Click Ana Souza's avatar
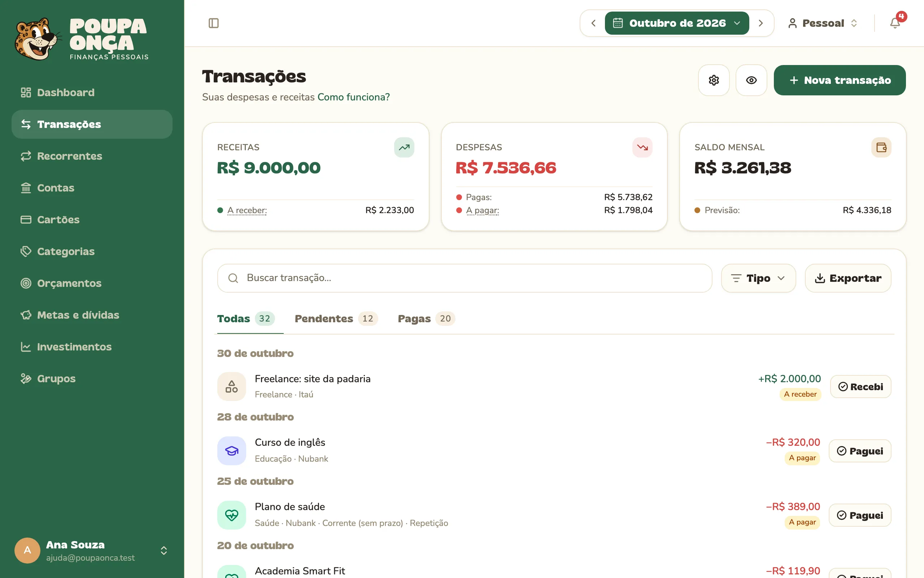The width and height of the screenshot is (924, 578). (27, 551)
